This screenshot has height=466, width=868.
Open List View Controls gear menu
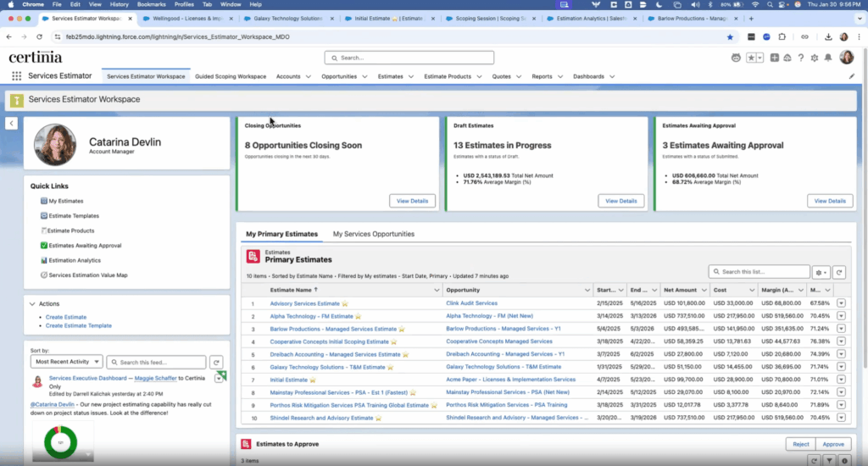click(821, 272)
